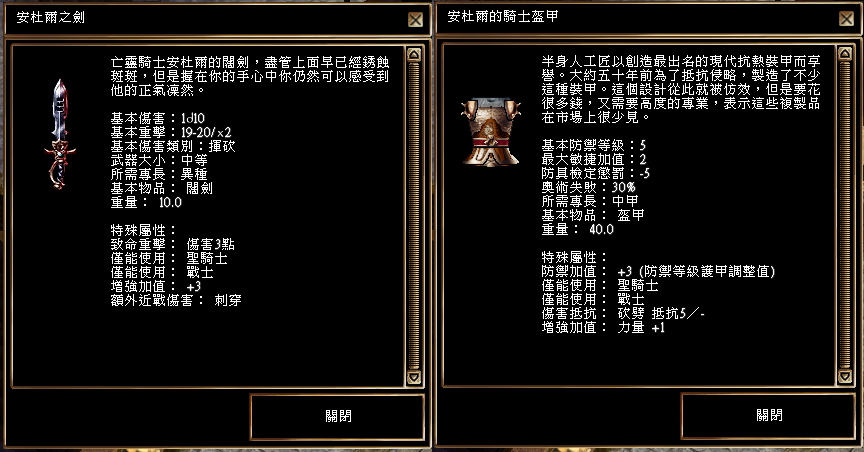Click the 增強加值: 力量 +1 property line
864x452 pixels.
pos(603,327)
